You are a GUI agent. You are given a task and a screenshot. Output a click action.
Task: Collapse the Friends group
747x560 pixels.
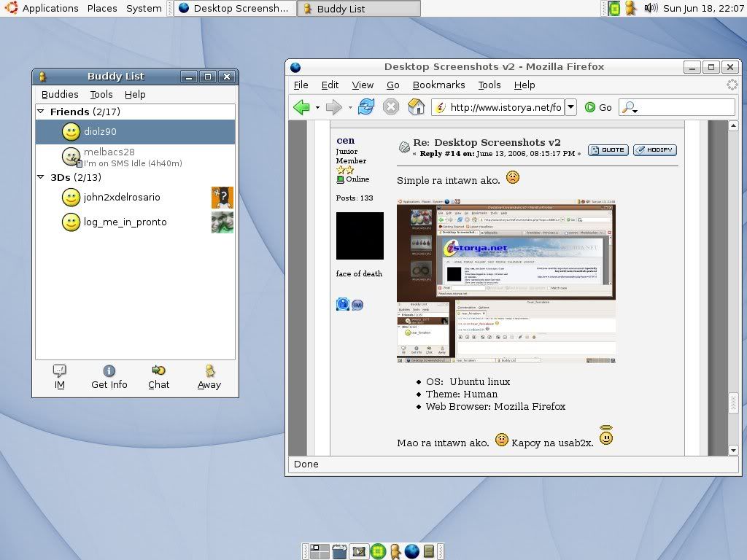[x=41, y=112]
